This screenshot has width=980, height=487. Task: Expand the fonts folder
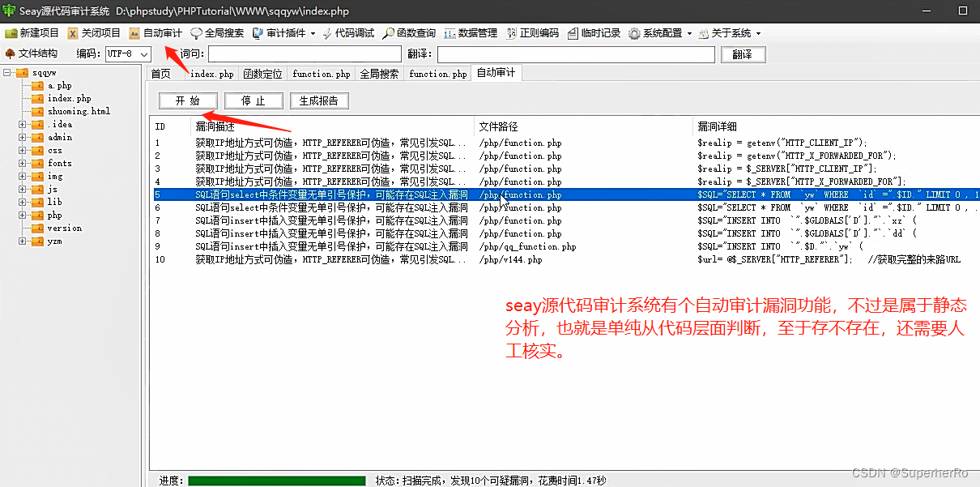[x=23, y=163]
